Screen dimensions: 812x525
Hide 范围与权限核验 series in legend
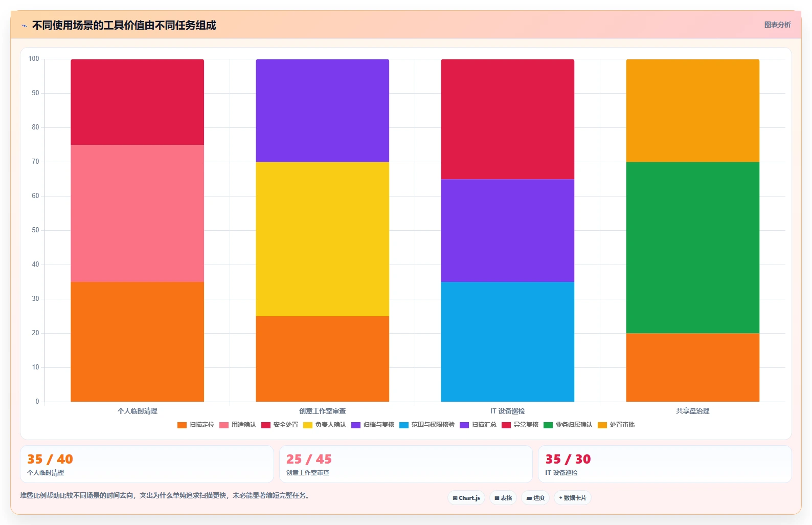point(427,425)
